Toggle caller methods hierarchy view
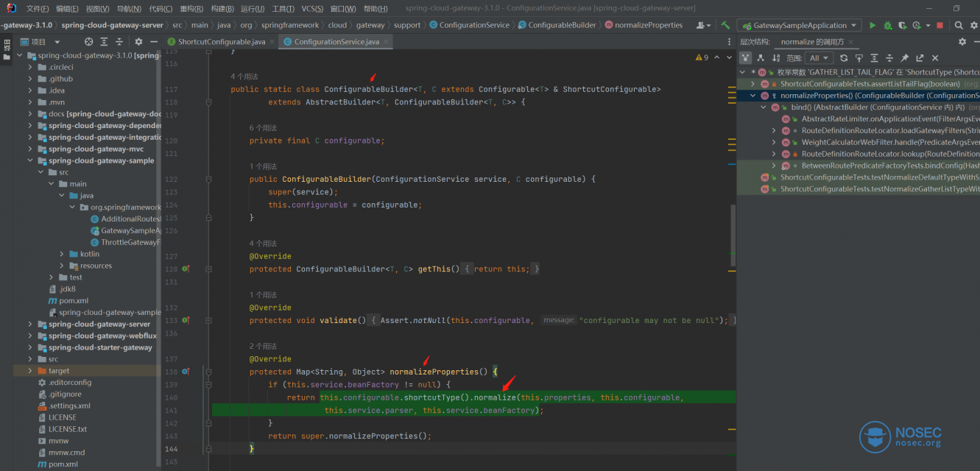This screenshot has height=471, width=980. pyautogui.click(x=746, y=58)
